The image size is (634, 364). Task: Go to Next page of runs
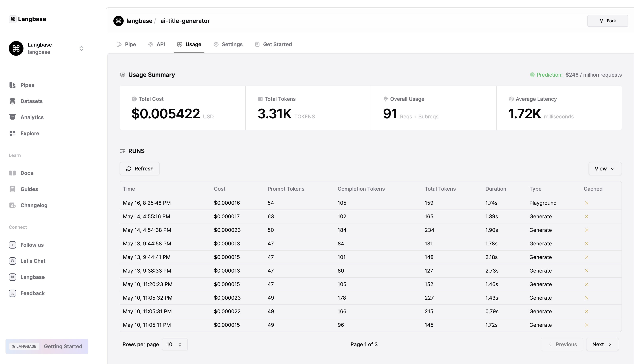coord(602,345)
